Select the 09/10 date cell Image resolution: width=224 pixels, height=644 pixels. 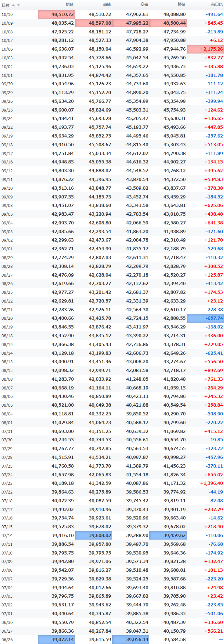pyautogui.click(x=7, y=188)
